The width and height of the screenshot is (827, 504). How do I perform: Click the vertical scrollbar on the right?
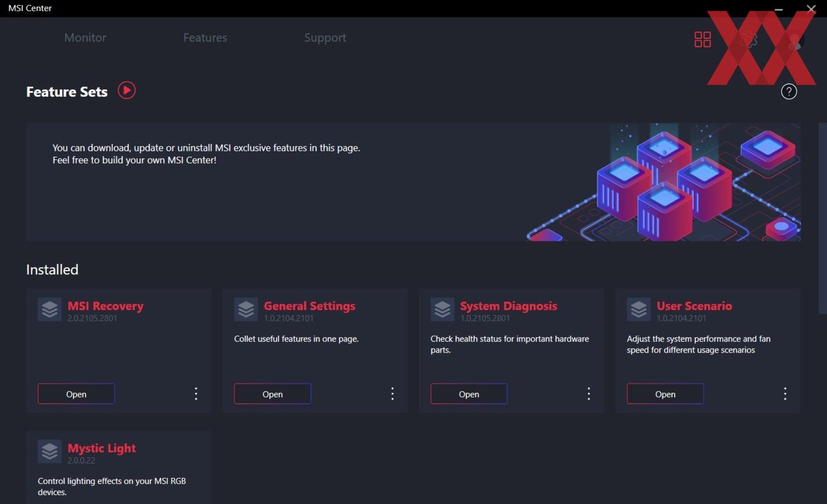click(823, 219)
